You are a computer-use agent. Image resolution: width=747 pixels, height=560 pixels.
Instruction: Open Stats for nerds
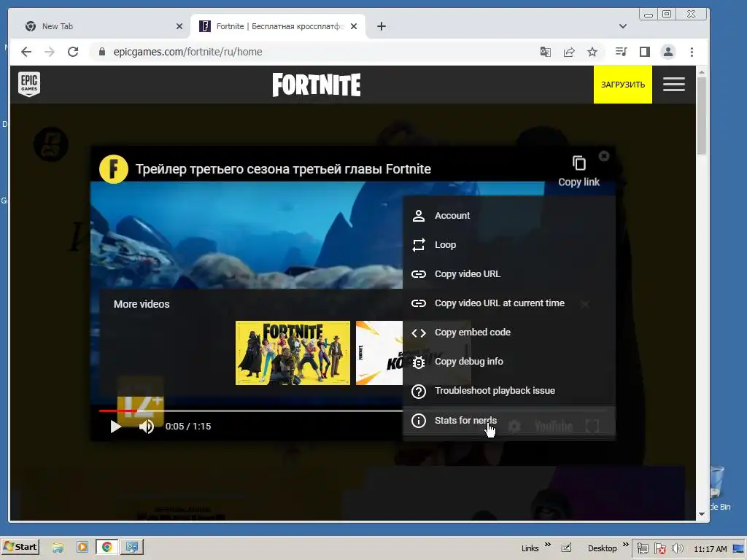[x=508, y=421]
